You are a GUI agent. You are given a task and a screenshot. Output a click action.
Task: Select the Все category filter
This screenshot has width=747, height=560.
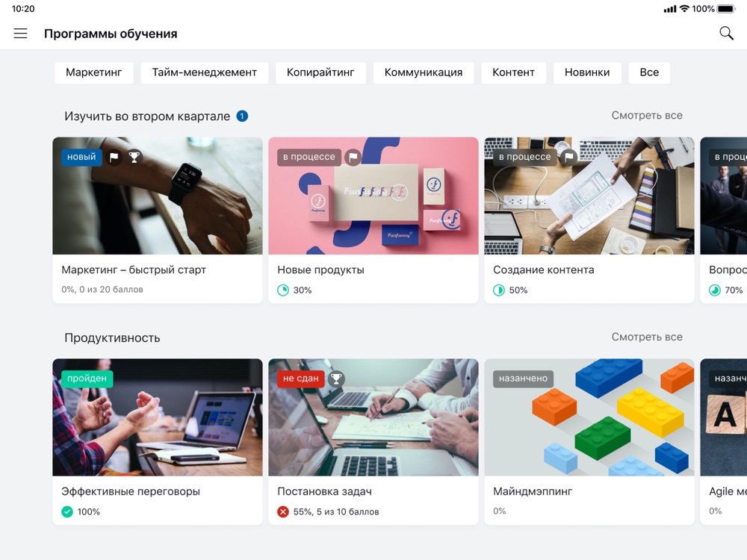[649, 72]
